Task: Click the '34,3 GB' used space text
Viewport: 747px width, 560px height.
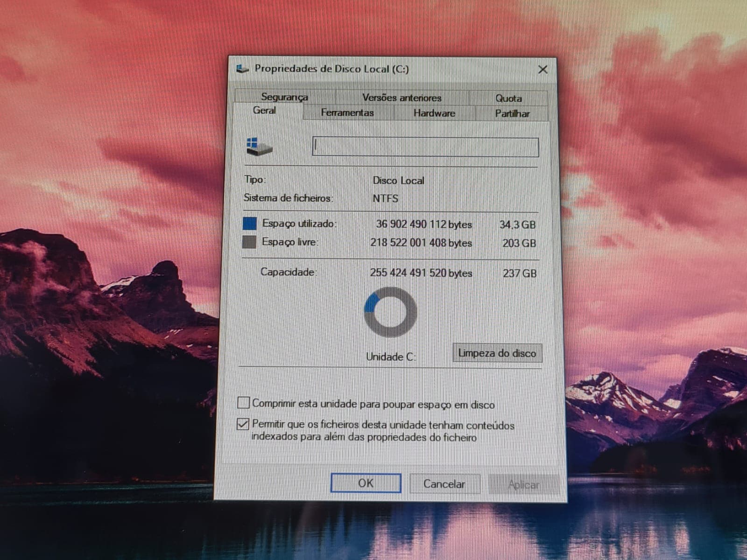Action: (517, 224)
